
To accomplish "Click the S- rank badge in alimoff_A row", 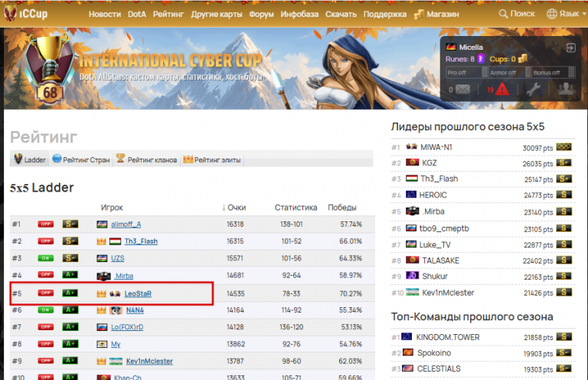I will [x=70, y=224].
